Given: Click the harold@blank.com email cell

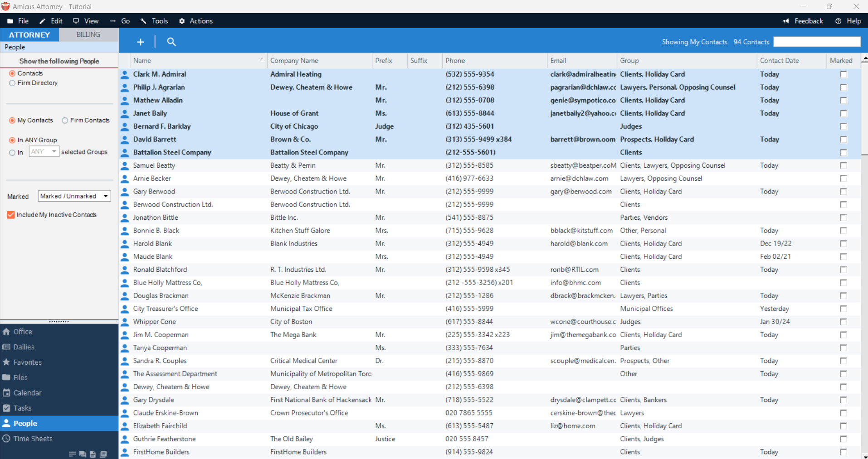Looking at the screenshot, I should pos(579,244).
